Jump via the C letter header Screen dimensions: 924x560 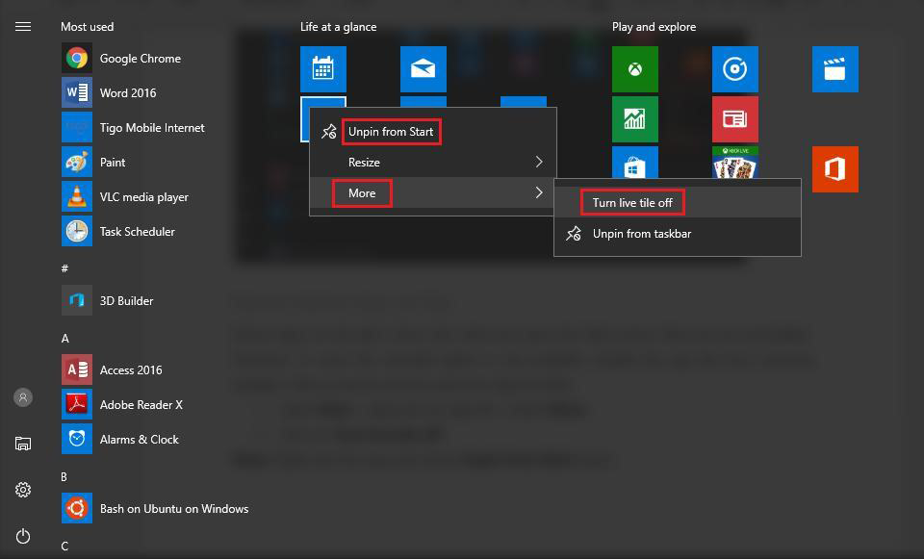pyautogui.click(x=64, y=547)
